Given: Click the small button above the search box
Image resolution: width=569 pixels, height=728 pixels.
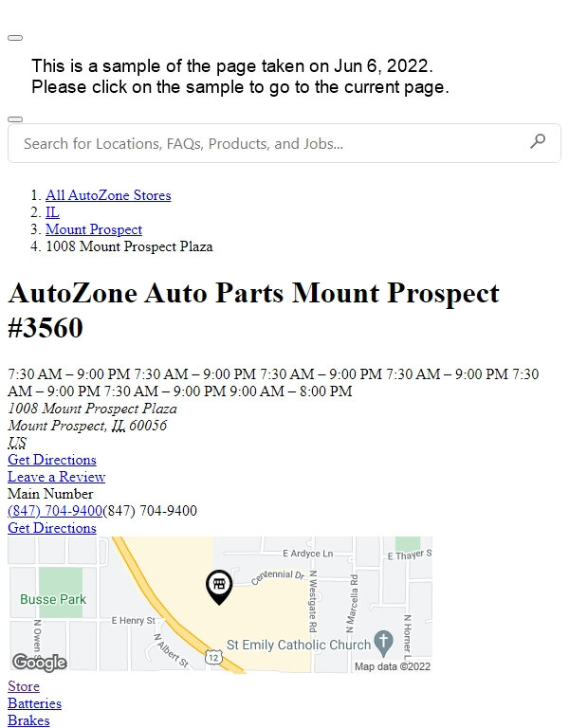Looking at the screenshot, I should (x=15, y=119).
